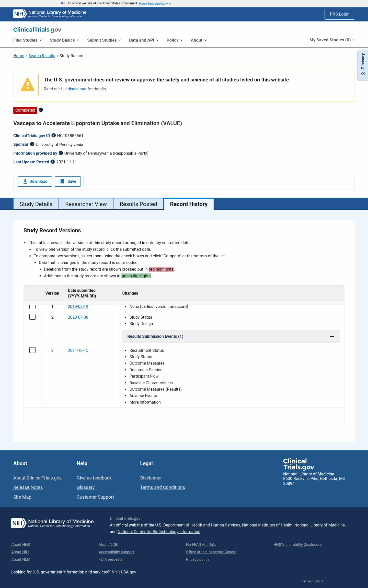Click the info icon next to Sponsor

32,144
